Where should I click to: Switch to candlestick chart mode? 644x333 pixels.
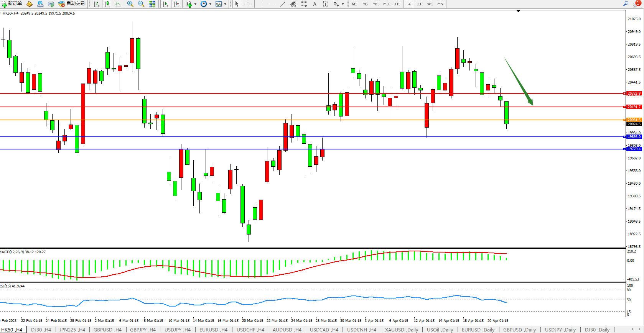[107, 4]
